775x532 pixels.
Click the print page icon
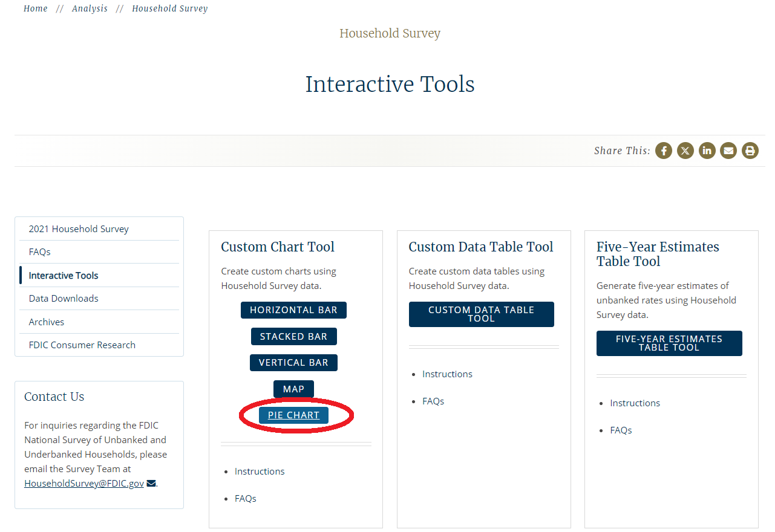pos(750,151)
